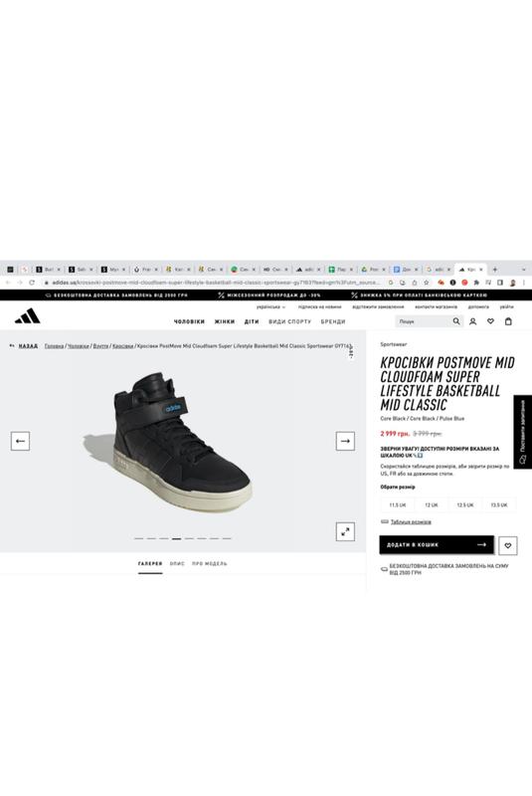
Task: Open the Таблиця розмірів link
Action: [x=411, y=521]
